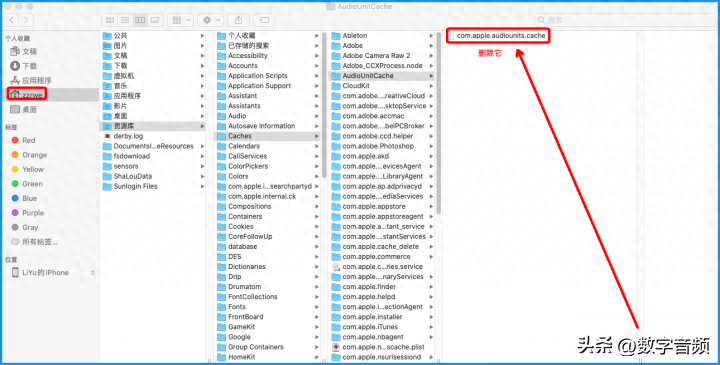The width and height of the screenshot is (720, 365).
Task: Click the third column's vertical scrollbar
Action: (439, 124)
